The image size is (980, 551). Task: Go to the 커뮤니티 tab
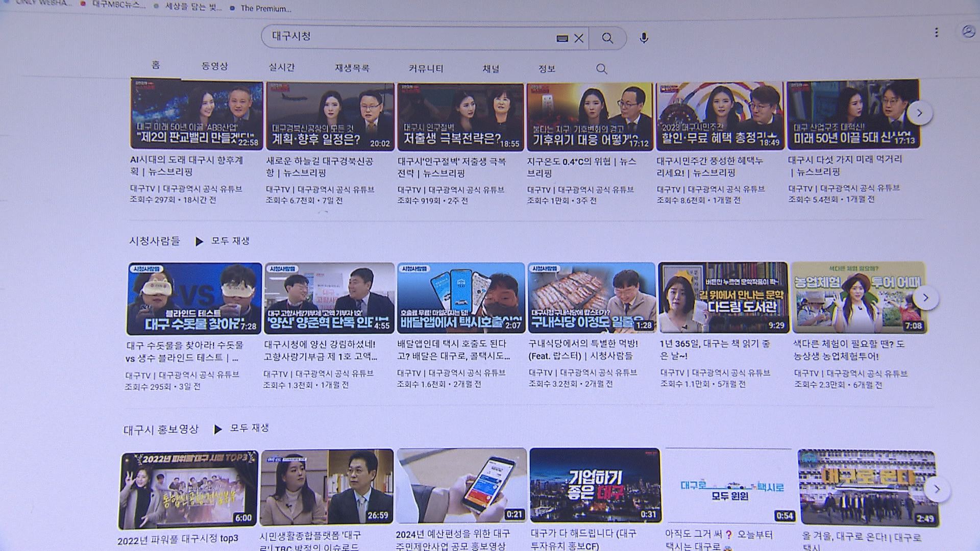pyautogui.click(x=426, y=68)
